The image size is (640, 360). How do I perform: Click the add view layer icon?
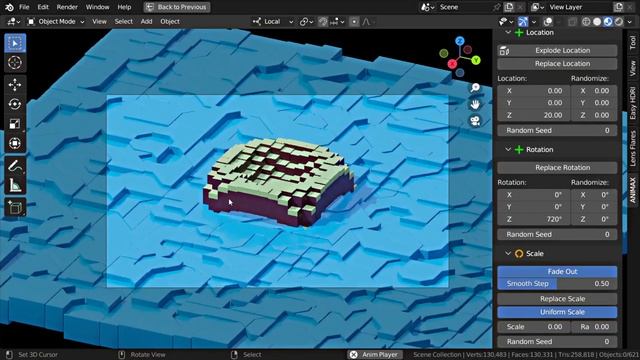619,7
